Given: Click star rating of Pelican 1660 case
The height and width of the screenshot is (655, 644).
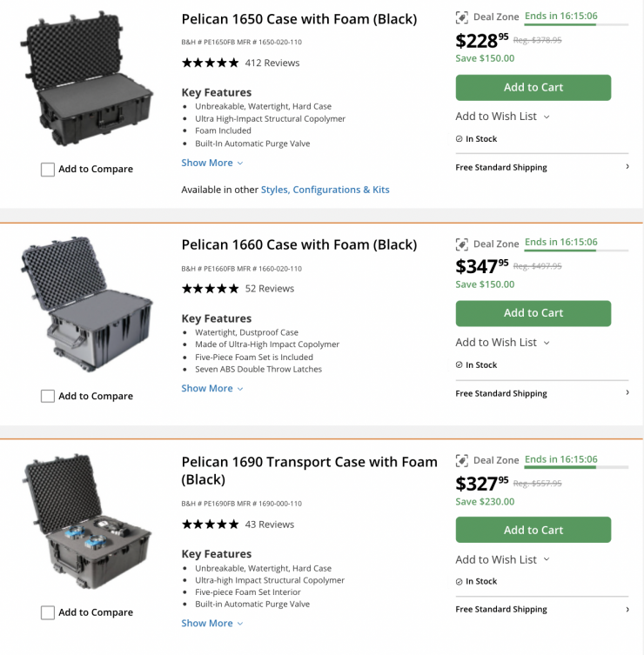Looking at the screenshot, I should coord(210,289).
